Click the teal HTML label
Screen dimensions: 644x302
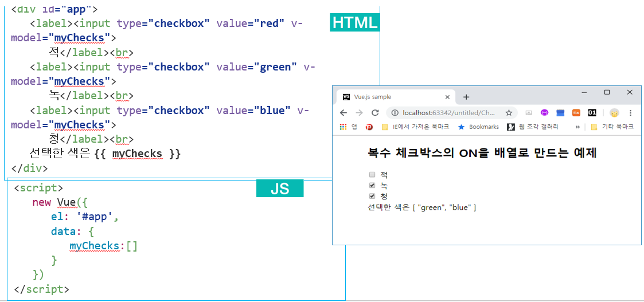355,22
